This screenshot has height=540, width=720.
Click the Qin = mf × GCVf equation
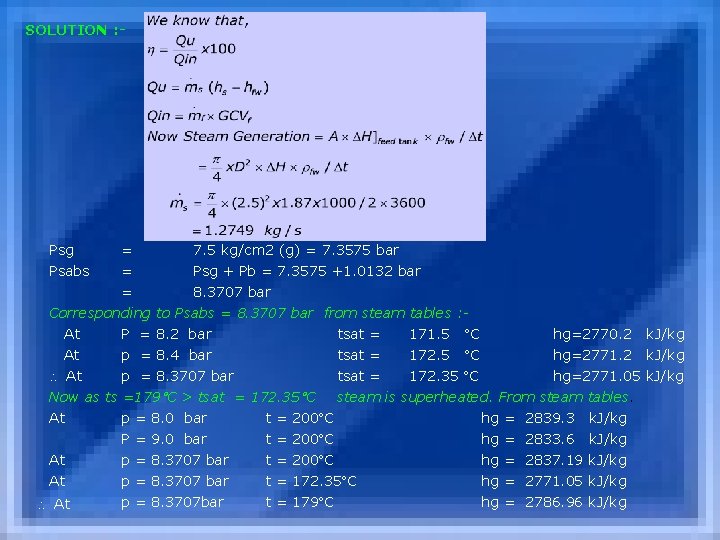200,115
